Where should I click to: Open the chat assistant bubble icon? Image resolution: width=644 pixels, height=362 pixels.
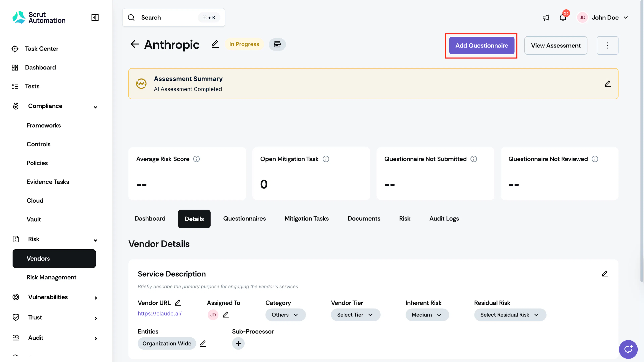point(628,349)
